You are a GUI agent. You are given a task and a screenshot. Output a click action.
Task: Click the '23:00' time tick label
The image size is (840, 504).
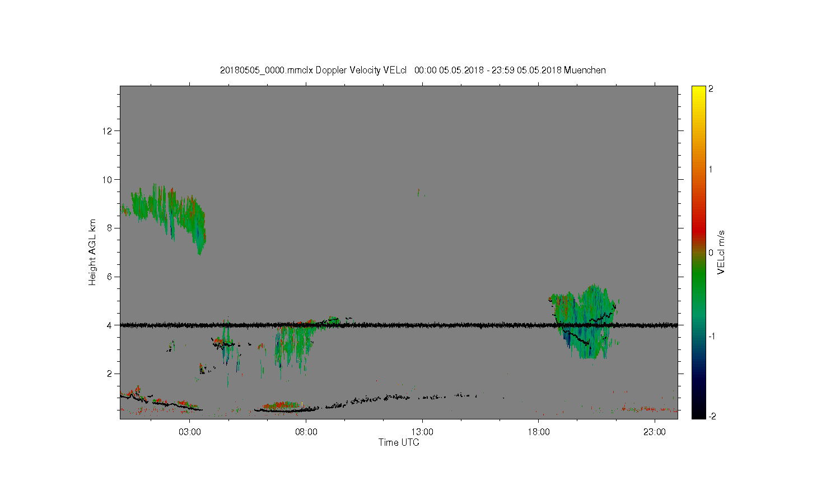click(x=655, y=432)
